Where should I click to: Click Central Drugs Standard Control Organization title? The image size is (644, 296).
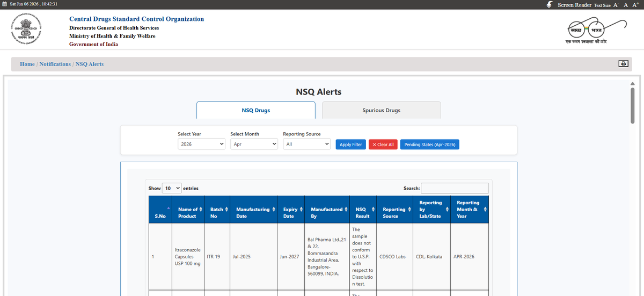tap(136, 19)
